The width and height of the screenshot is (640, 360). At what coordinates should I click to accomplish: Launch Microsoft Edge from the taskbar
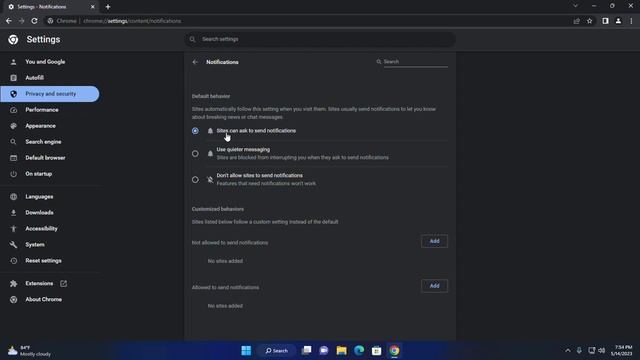coord(359,351)
